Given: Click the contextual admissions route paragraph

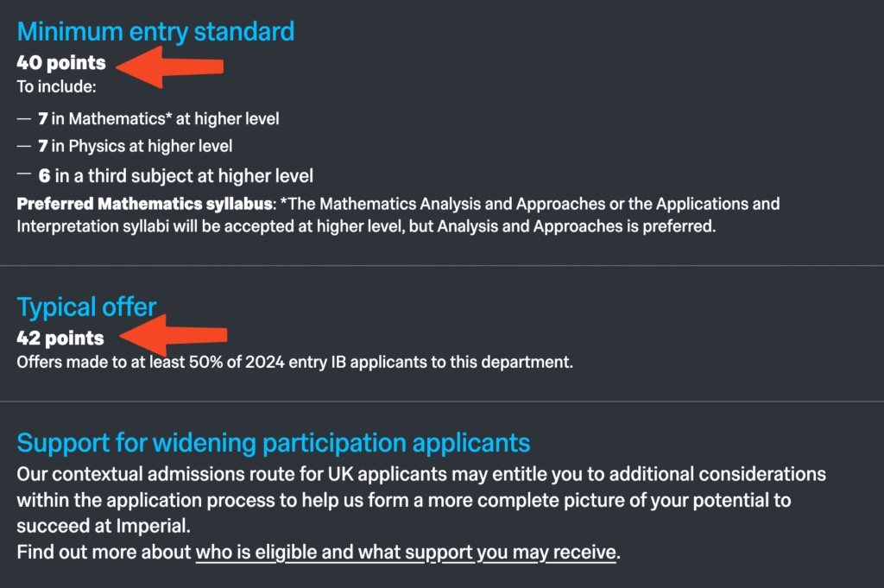Looking at the screenshot, I should 421,500.
